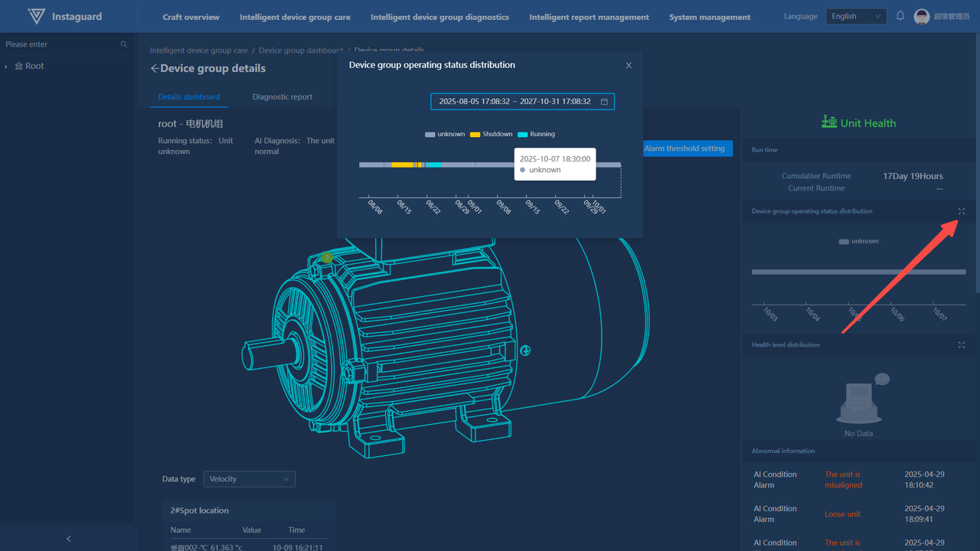Image resolution: width=980 pixels, height=551 pixels.
Task: Expand the Root tree node
Action: pyautogui.click(x=7, y=67)
